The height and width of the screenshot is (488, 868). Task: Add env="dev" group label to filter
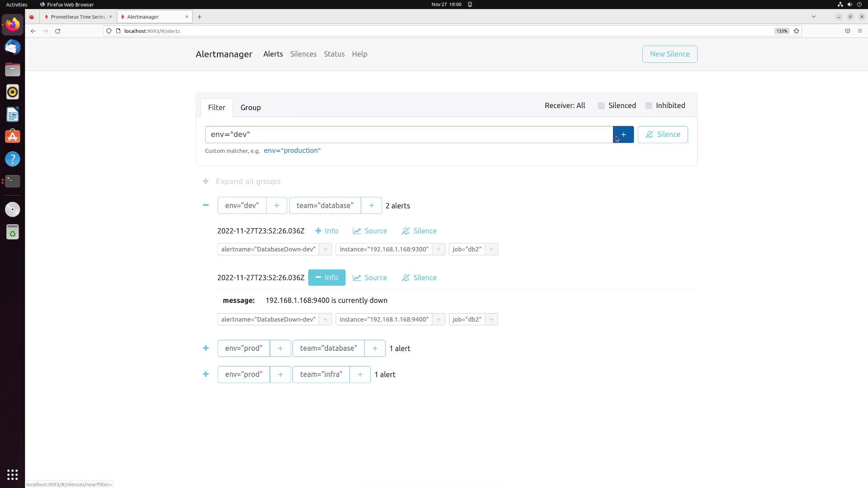(277, 206)
